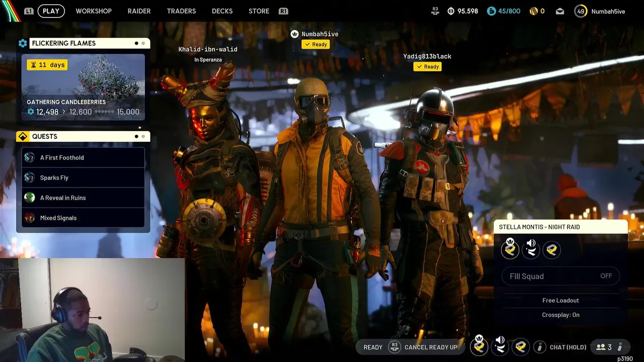Click the CHAT (HOLD) button

(x=568, y=347)
